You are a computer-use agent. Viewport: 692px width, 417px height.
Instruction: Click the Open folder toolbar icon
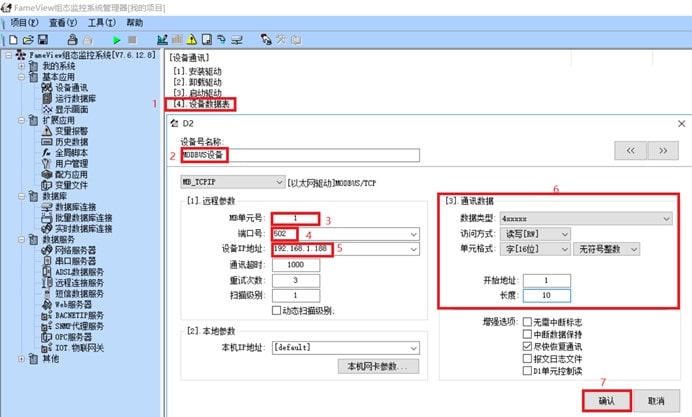[27, 39]
